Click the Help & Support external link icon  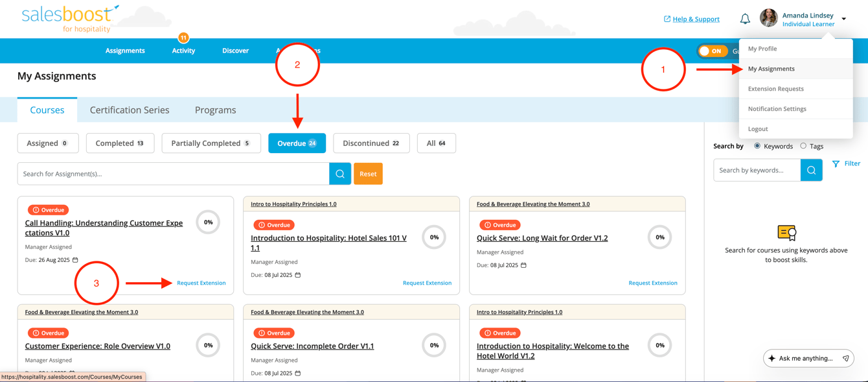tap(667, 19)
